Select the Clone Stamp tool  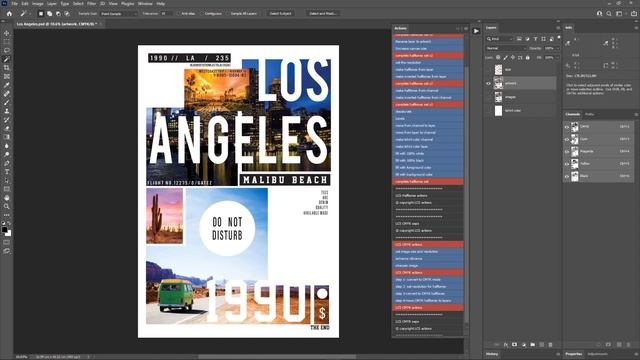[7, 111]
